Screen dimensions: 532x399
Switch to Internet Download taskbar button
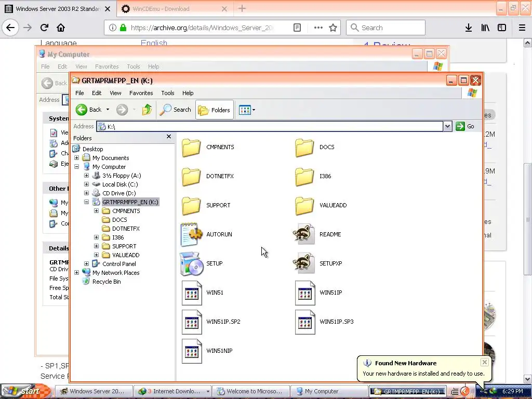click(x=172, y=391)
